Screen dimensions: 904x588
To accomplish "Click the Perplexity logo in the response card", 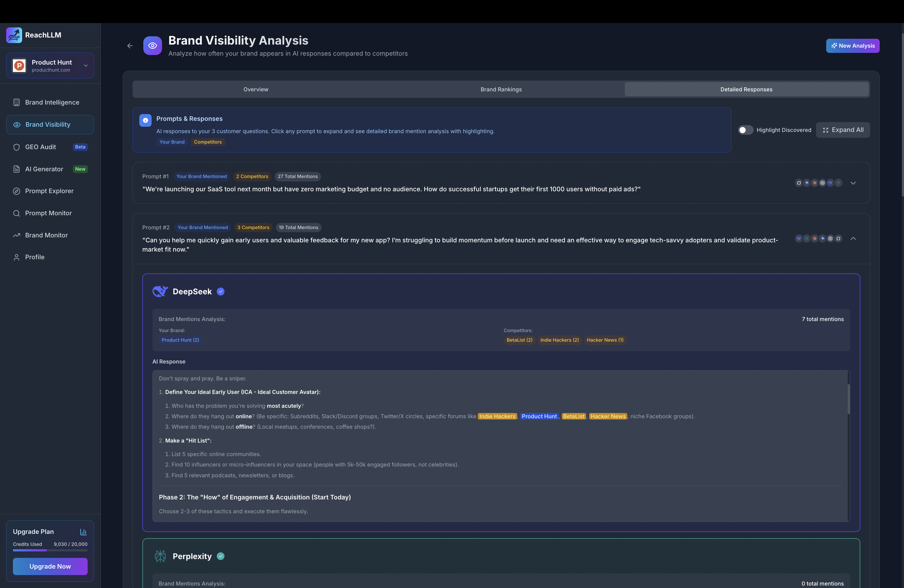I will coord(160,556).
